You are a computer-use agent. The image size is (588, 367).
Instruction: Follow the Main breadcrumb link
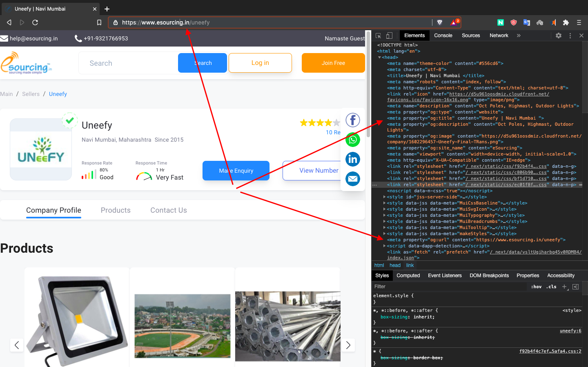[x=7, y=94]
